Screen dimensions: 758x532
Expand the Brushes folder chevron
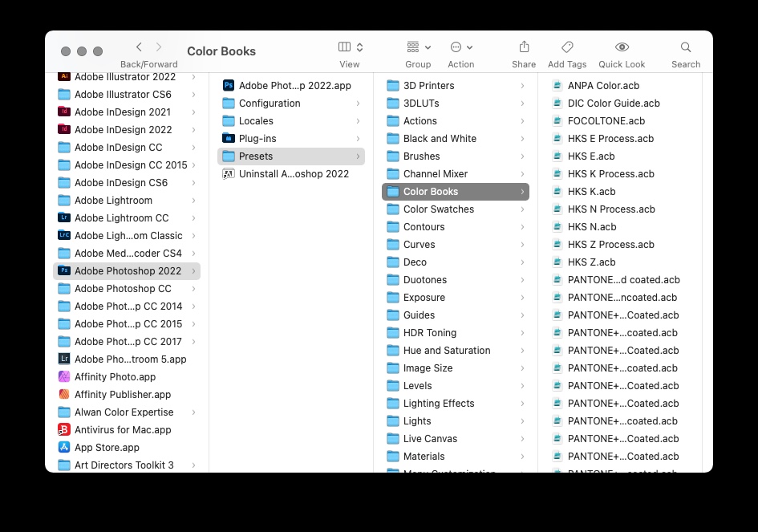point(522,156)
